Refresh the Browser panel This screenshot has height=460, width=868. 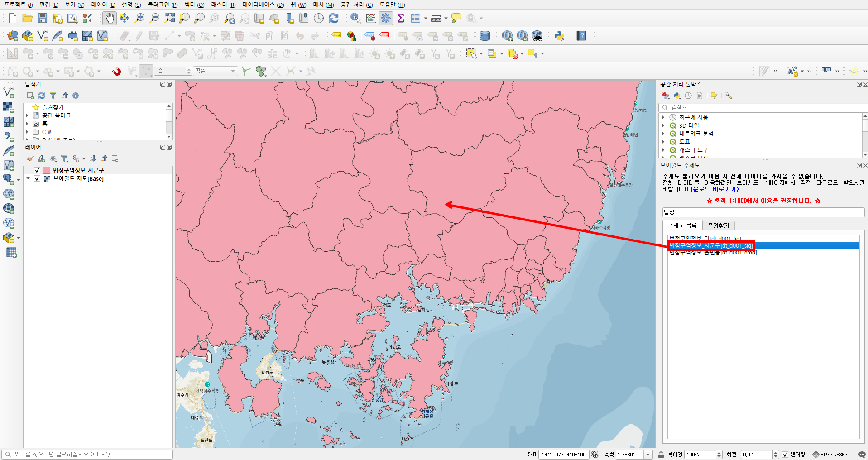point(42,96)
